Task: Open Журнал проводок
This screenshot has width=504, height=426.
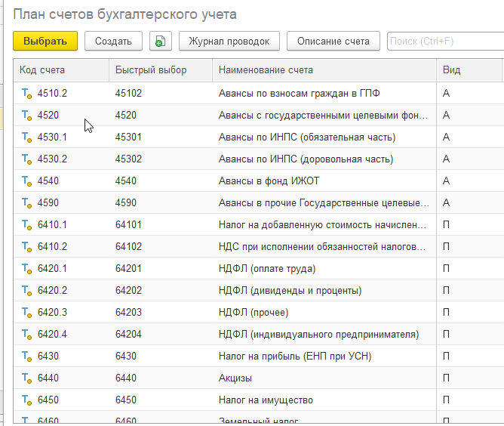Action: [x=229, y=42]
